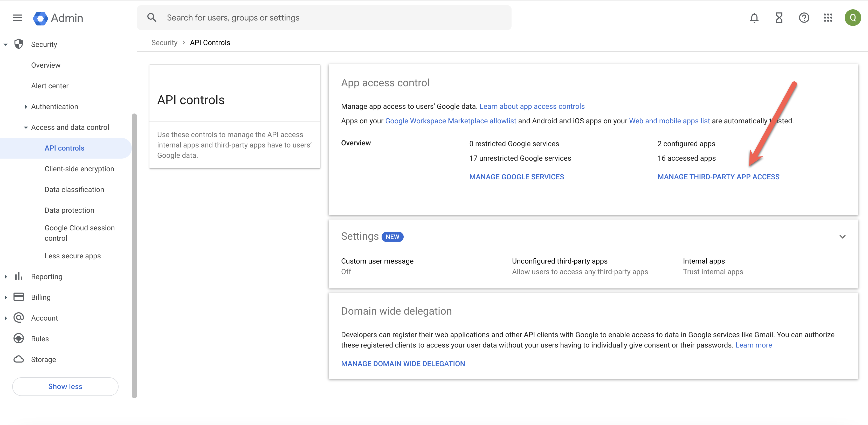This screenshot has width=868, height=425.
Task: Click the Account at-sign icon
Action: (x=19, y=318)
